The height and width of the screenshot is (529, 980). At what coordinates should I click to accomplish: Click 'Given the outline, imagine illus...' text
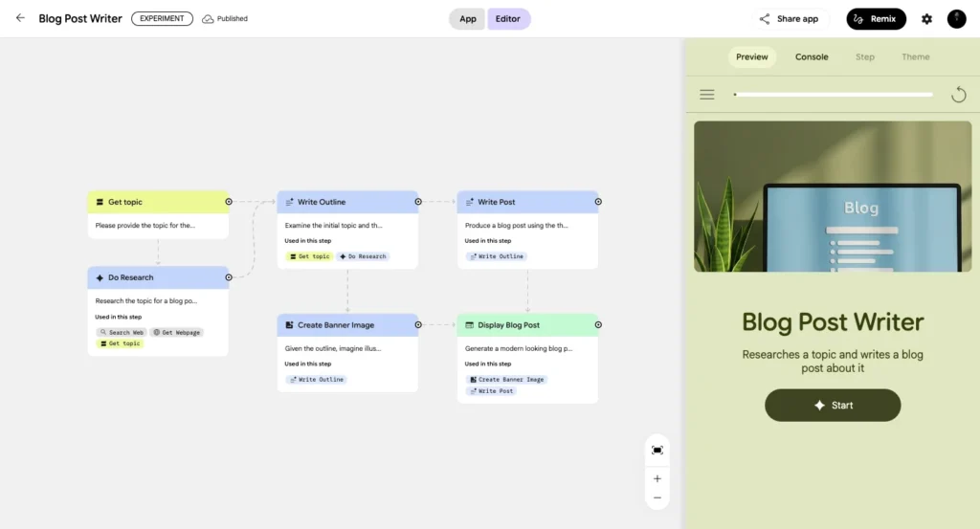click(x=332, y=348)
